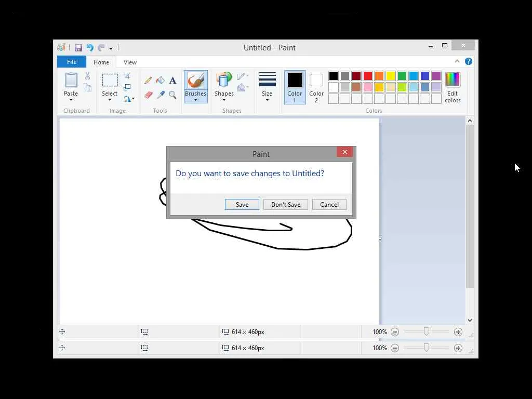
Task: Click Zoom in plus in lower status bar
Action: [x=458, y=348]
